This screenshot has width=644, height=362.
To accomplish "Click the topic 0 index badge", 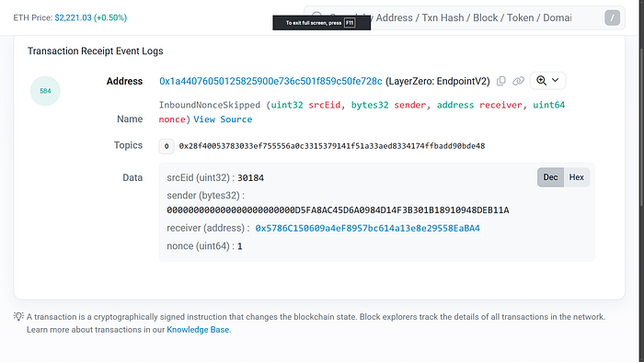I will 167,146.
